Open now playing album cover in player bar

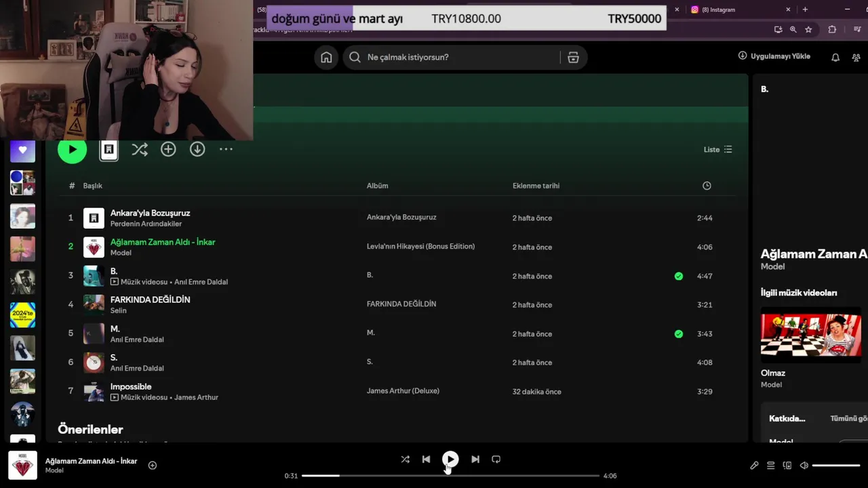click(22, 465)
